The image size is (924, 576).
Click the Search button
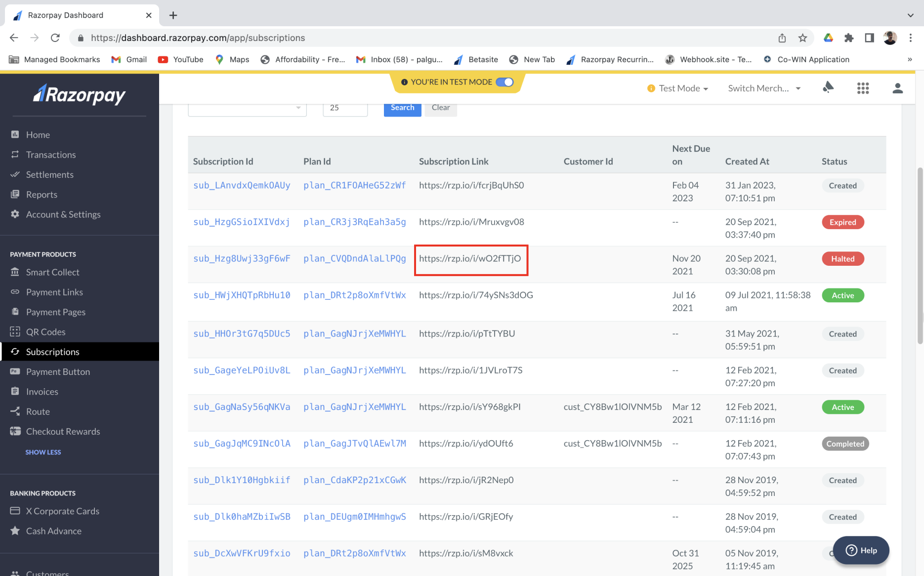click(x=402, y=108)
